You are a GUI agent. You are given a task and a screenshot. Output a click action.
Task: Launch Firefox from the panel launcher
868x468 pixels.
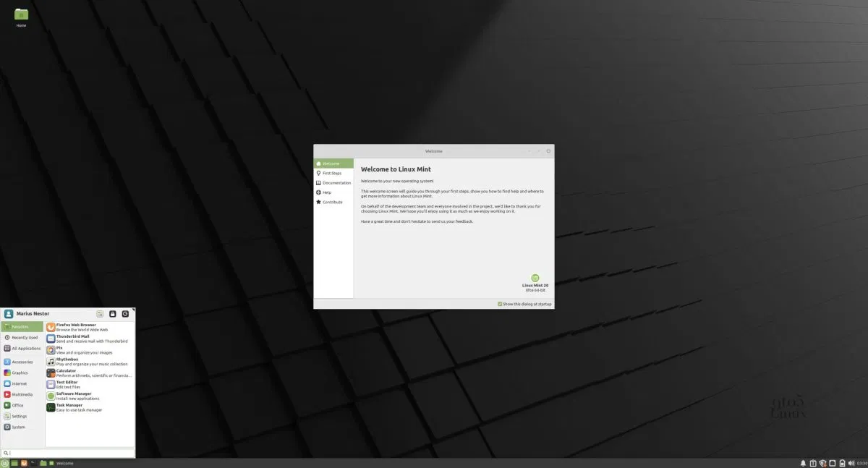pyautogui.click(x=24, y=463)
